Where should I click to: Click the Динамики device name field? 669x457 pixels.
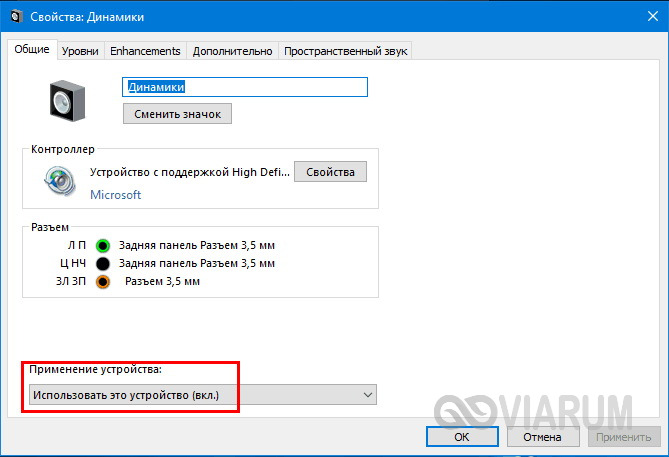pyautogui.click(x=245, y=87)
